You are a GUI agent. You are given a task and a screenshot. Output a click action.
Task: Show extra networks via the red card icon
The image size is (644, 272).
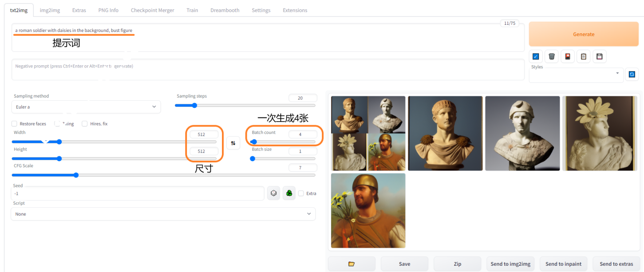[567, 56]
